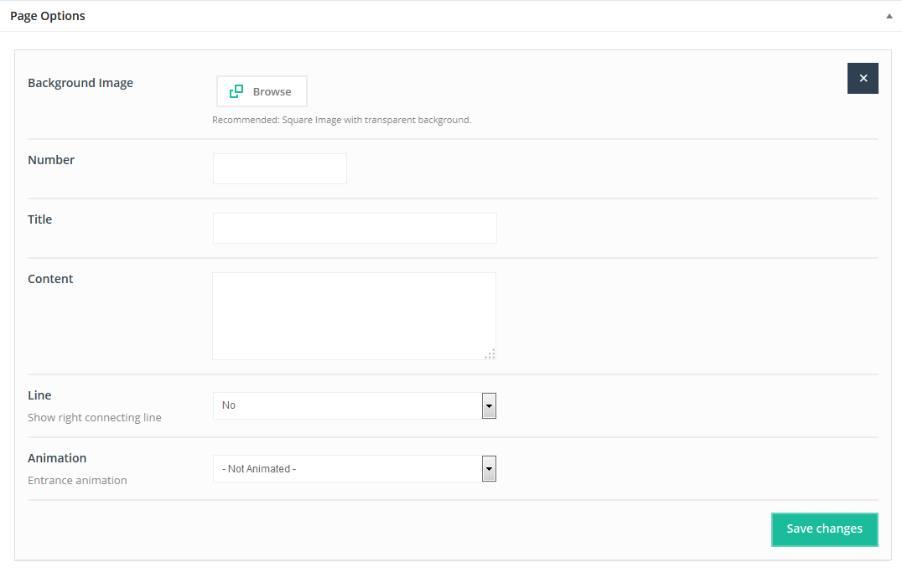902x588 pixels.
Task: Click the Browse image icon
Action: (236, 91)
